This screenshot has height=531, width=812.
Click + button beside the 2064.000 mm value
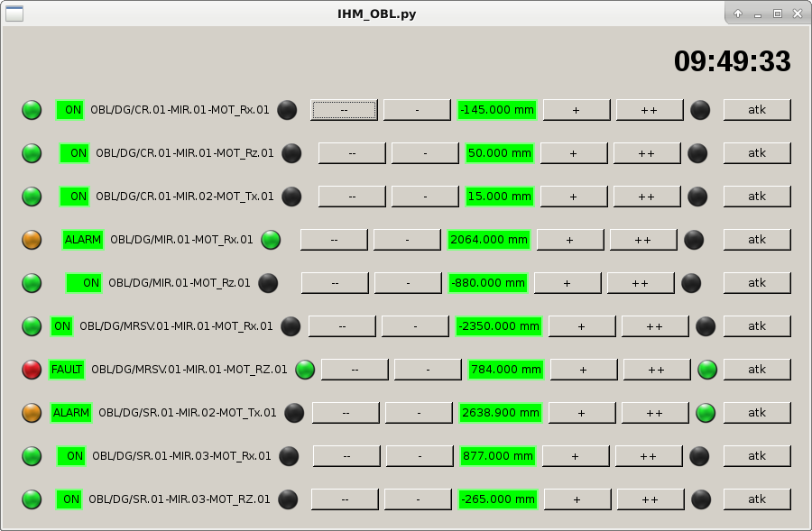click(x=570, y=240)
